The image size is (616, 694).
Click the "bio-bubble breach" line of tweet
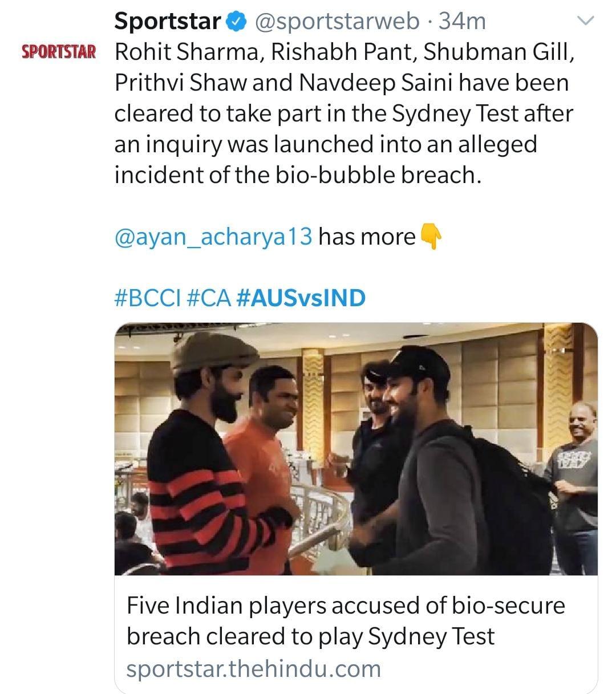[298, 175]
